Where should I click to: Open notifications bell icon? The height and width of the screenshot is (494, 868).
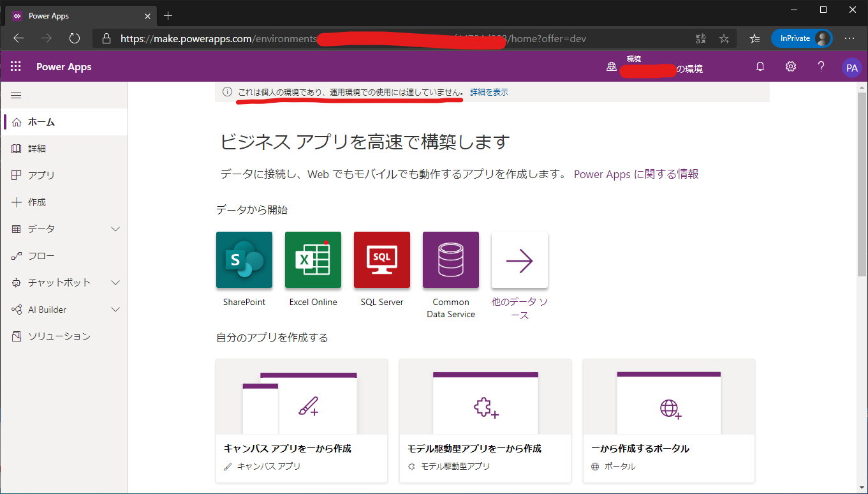coord(760,67)
